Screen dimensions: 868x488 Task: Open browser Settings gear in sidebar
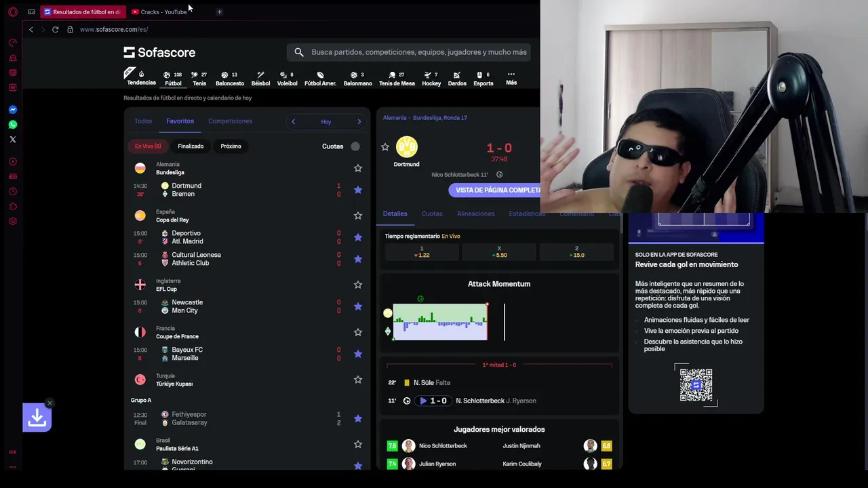[x=12, y=221]
